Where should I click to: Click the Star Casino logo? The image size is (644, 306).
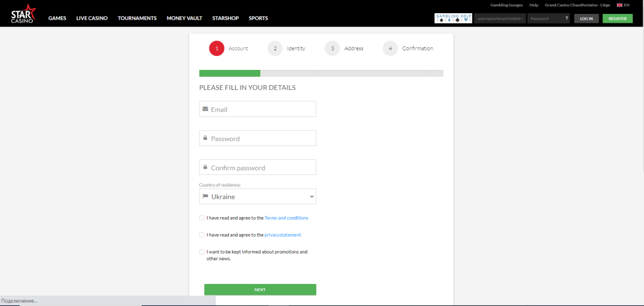click(23, 14)
